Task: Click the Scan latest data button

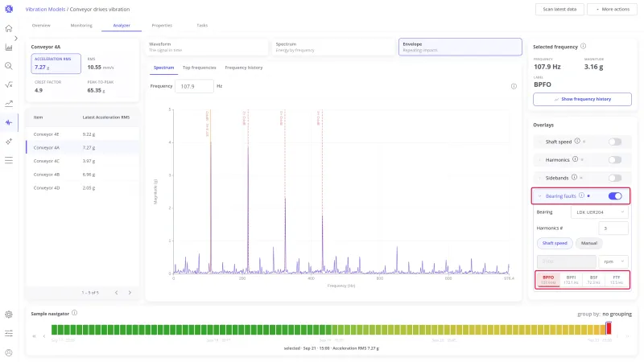Action: tap(559, 9)
